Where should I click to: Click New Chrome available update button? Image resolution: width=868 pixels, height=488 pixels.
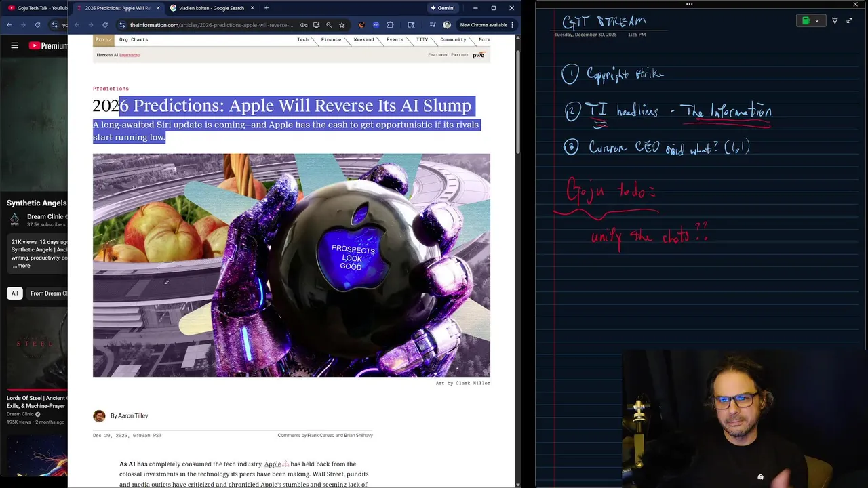click(x=484, y=25)
